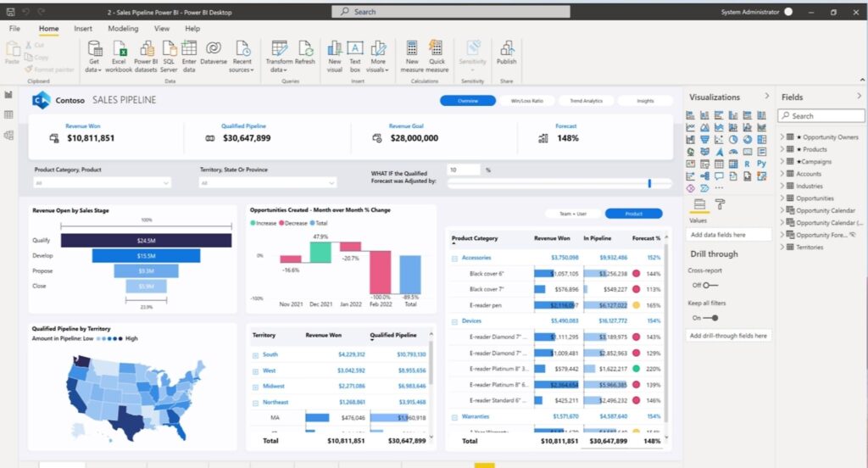Toggle the Cross-report drill through switch
The width and height of the screenshot is (868, 468).
coord(710,285)
